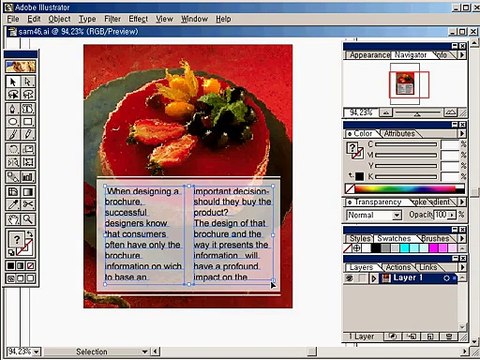Open the Navigator palette flyout menu

point(462,55)
